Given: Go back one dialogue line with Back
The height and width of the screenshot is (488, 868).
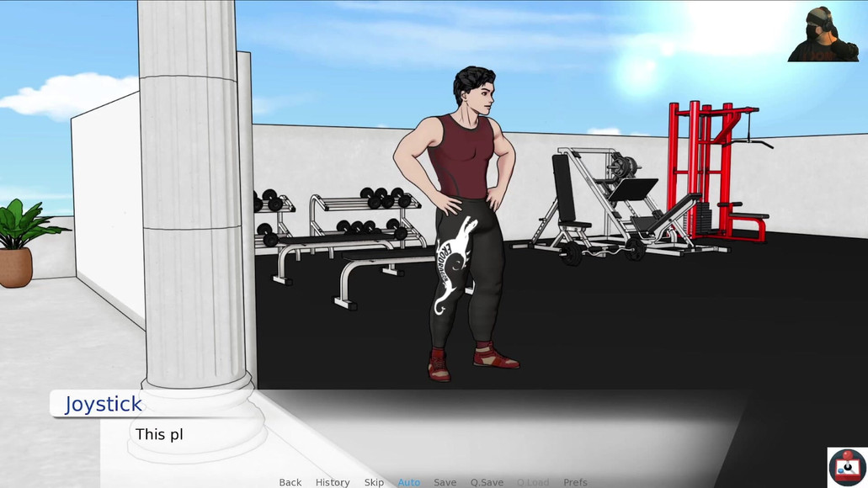Looking at the screenshot, I should 290,482.
